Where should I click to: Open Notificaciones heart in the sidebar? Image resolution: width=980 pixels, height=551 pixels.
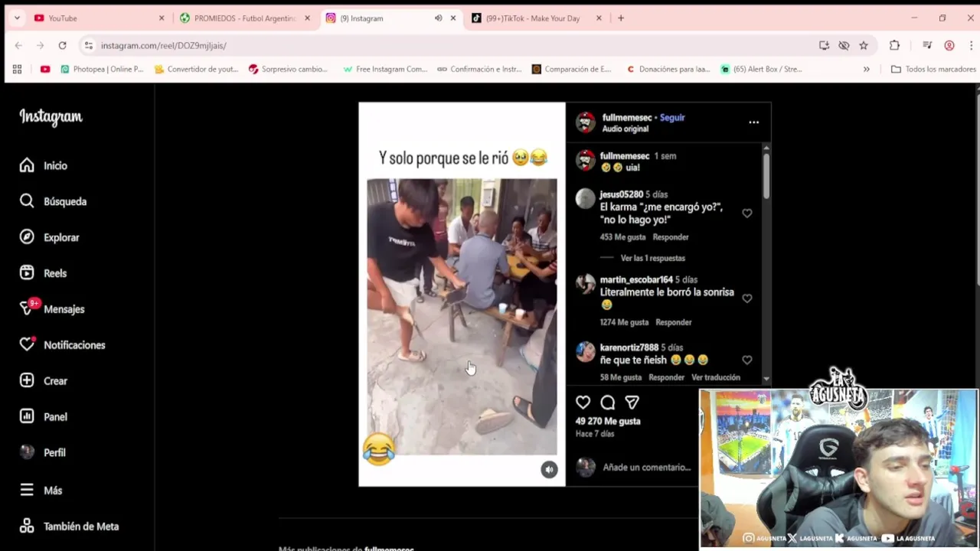(x=62, y=345)
